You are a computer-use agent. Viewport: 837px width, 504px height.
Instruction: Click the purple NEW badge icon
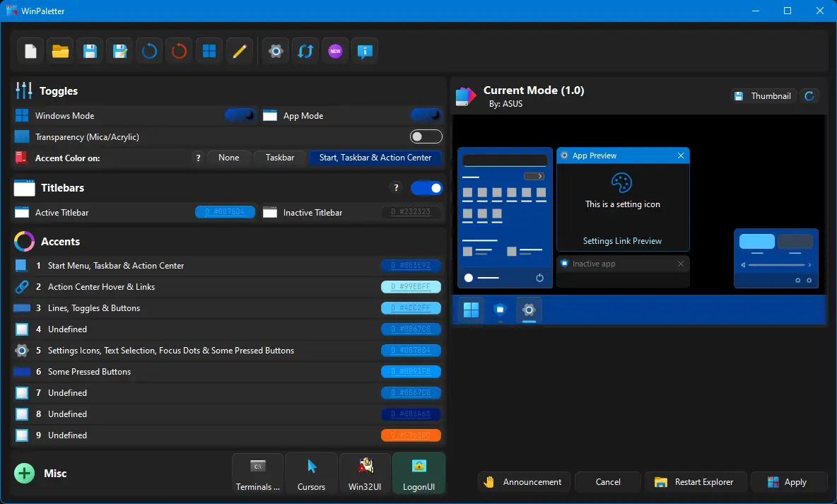[335, 52]
